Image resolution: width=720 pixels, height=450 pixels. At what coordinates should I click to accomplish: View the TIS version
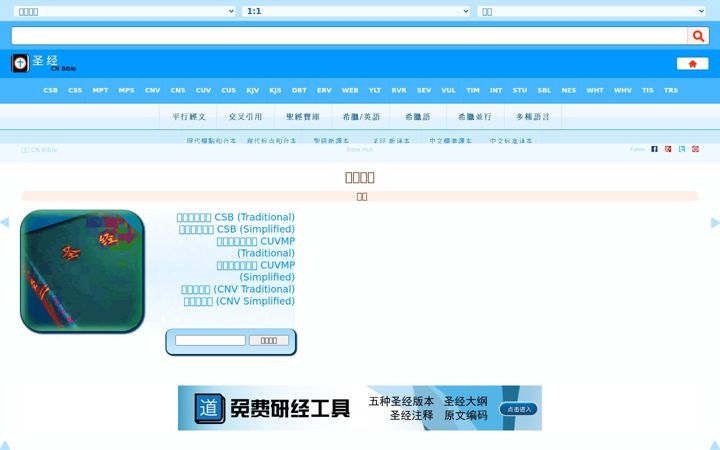click(647, 90)
